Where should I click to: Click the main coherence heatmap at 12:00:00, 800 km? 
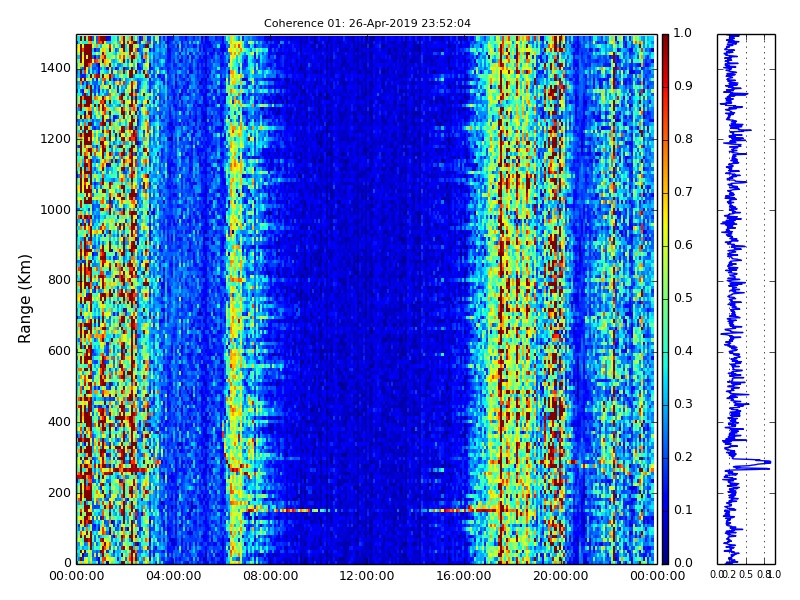click(x=367, y=280)
